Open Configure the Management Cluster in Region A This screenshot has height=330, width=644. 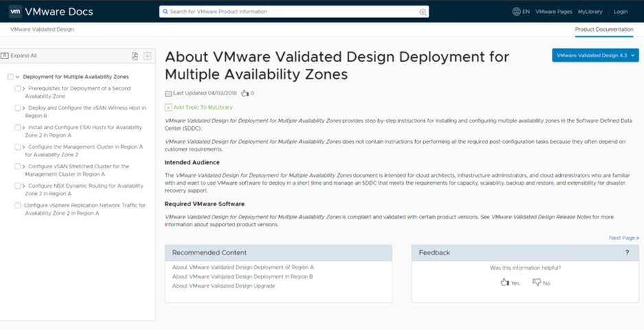pos(84,151)
